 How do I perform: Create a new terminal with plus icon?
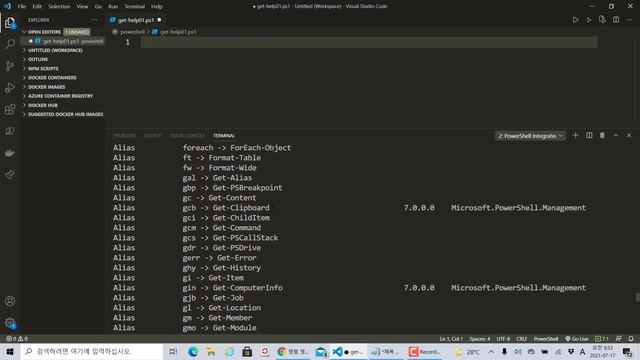[576, 136]
